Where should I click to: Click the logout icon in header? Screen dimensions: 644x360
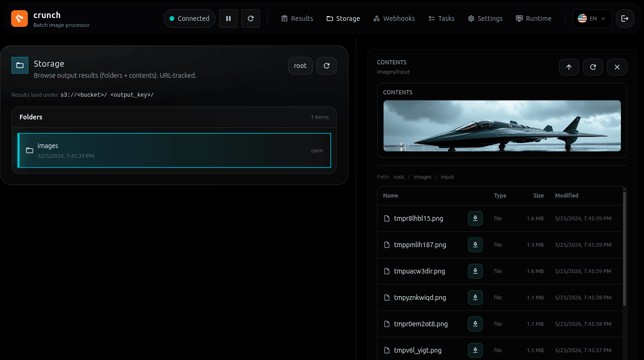tap(625, 19)
